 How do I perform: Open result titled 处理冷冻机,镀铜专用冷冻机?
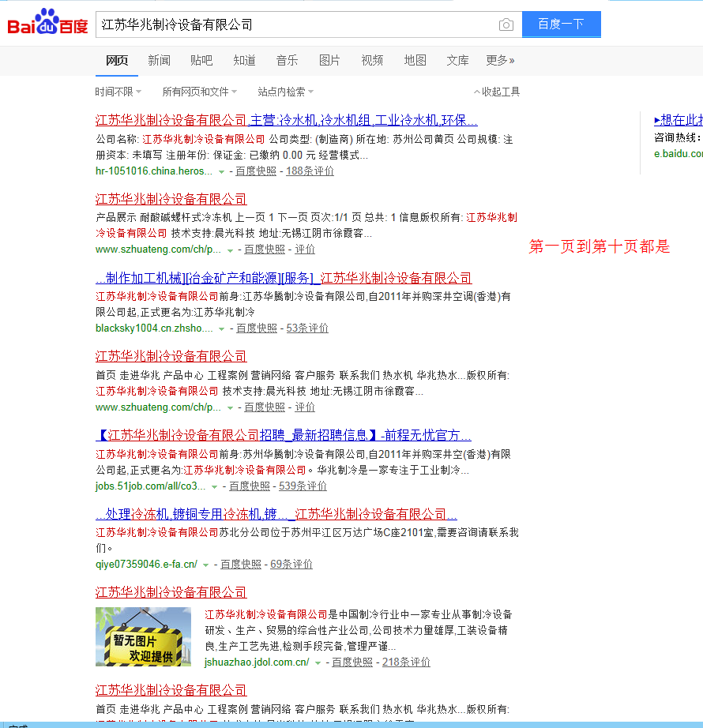pyautogui.click(x=276, y=515)
